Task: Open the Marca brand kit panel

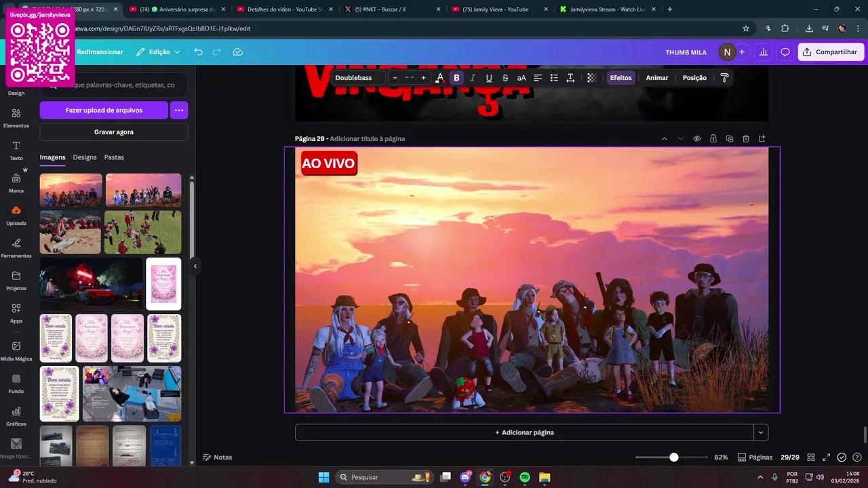Action: 16,183
